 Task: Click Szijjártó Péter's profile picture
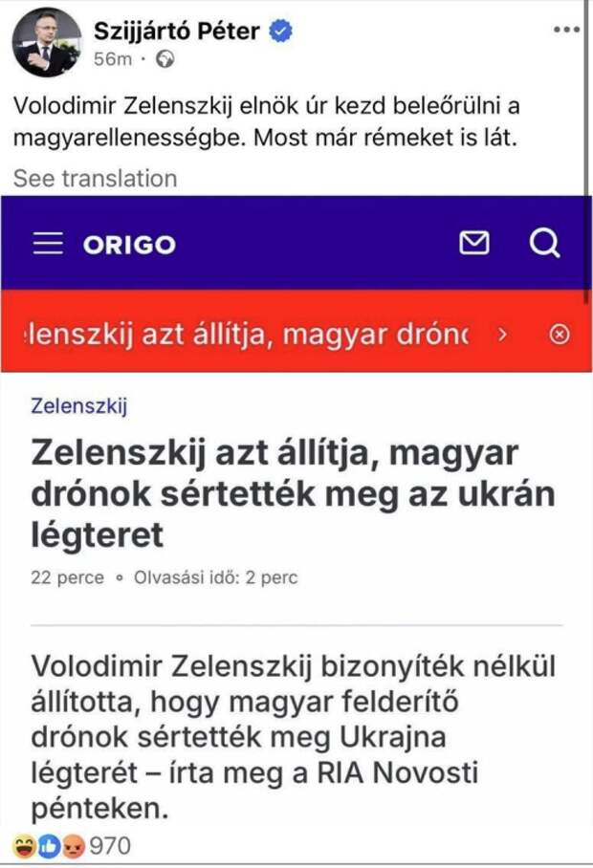pos(46,45)
